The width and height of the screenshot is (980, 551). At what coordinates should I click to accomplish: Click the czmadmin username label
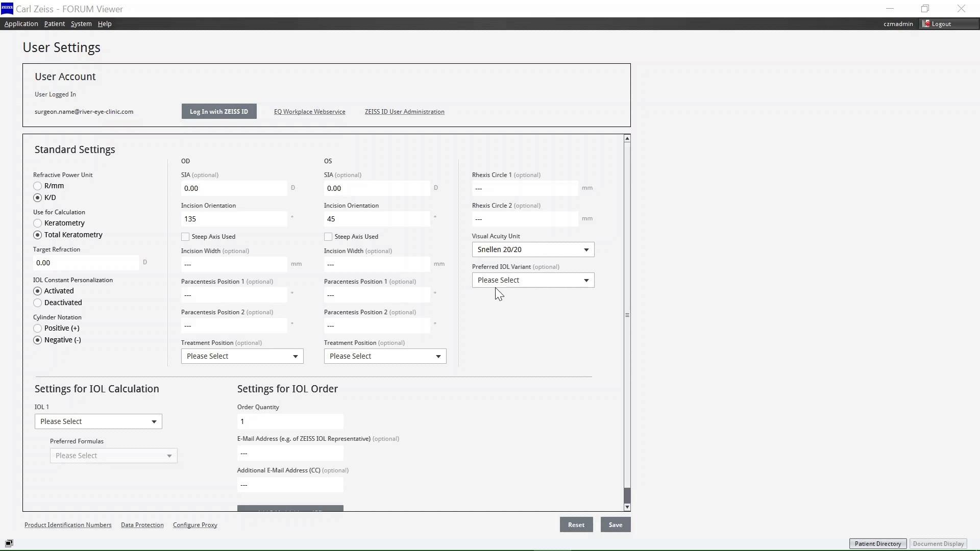(898, 24)
